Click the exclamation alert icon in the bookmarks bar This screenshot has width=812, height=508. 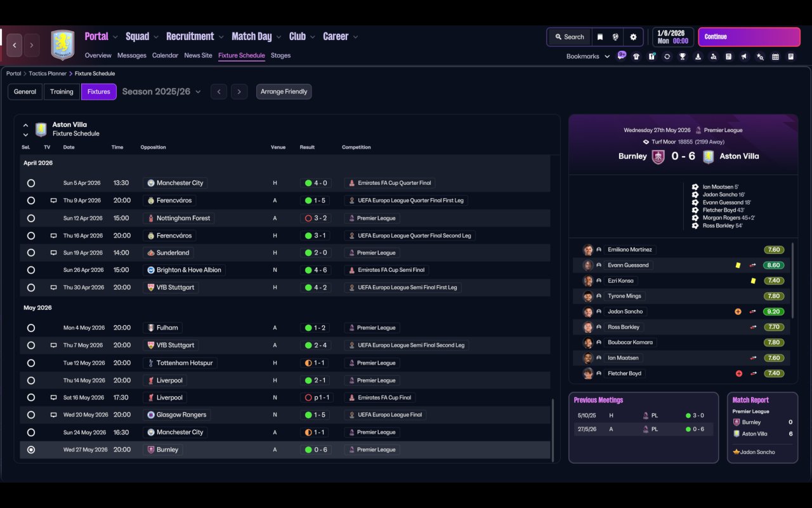652,57
